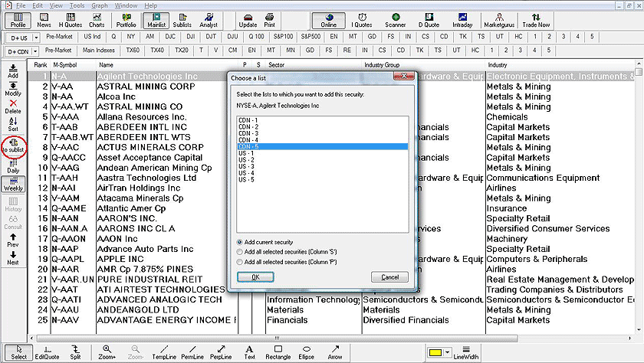Switch to Daily view

13,166
